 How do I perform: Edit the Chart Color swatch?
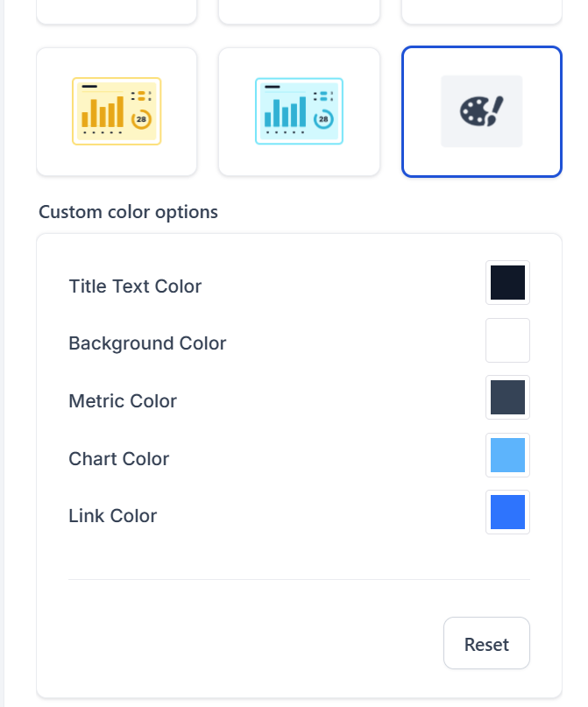(507, 455)
